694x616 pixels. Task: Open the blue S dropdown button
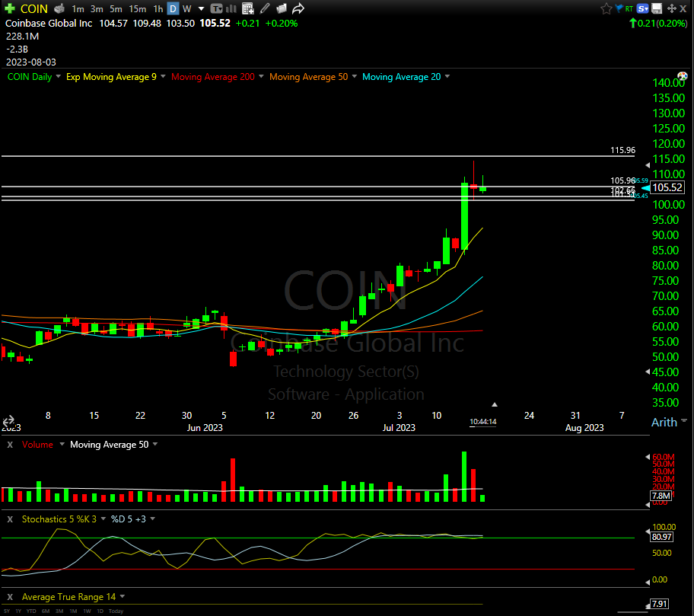click(643, 8)
